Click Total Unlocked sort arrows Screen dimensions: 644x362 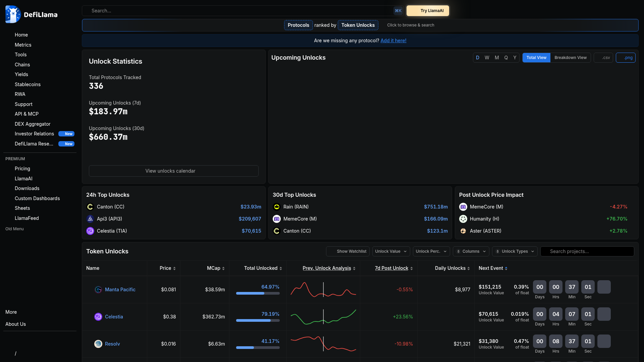coord(281,268)
